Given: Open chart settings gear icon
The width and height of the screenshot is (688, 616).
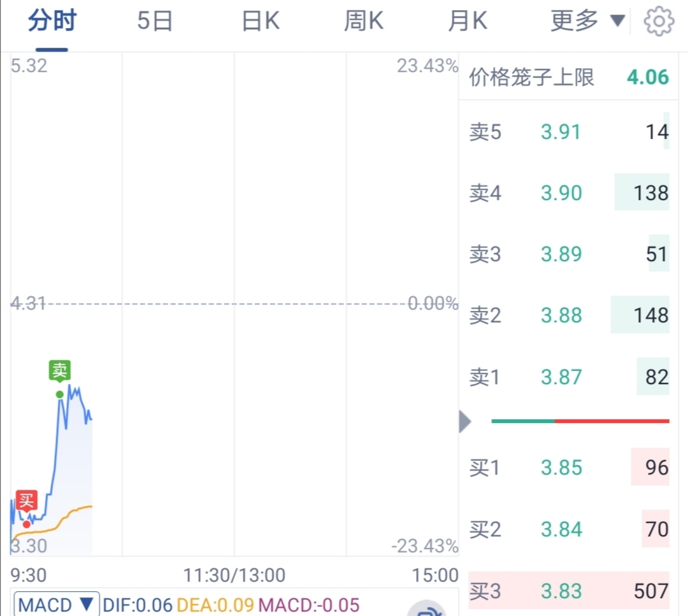Looking at the screenshot, I should tap(659, 21).
